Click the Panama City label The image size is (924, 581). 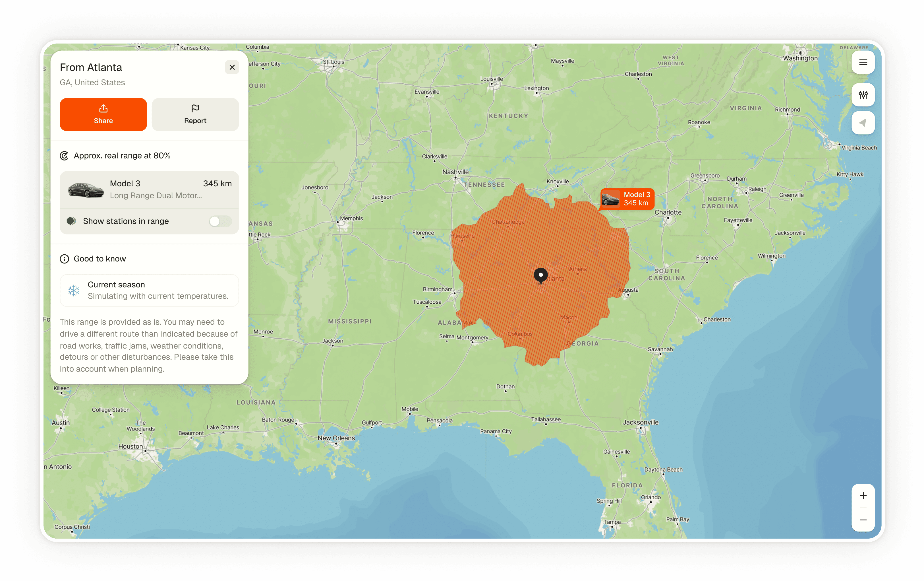tap(496, 432)
